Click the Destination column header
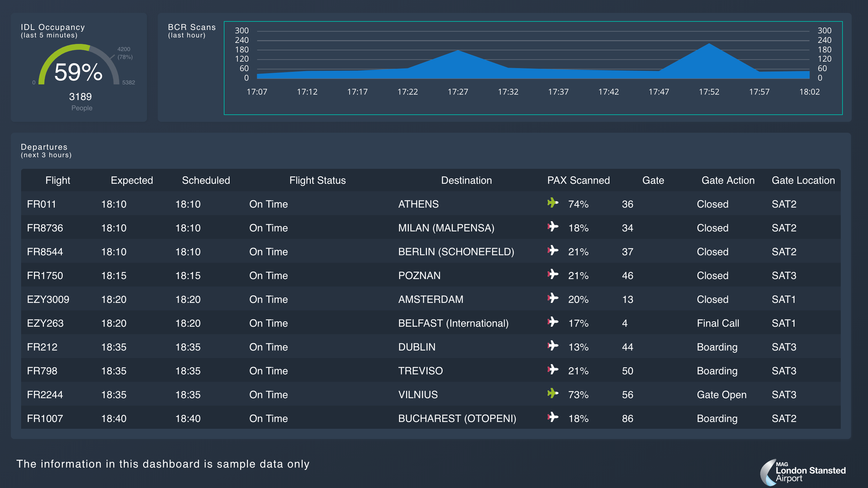This screenshot has height=488, width=868. coord(466,180)
